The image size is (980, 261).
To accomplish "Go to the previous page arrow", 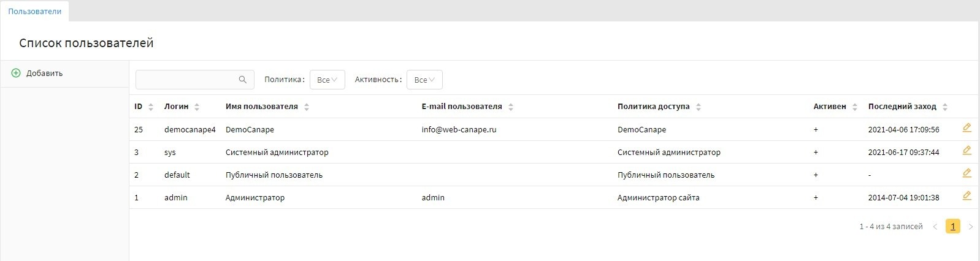I will click(935, 227).
